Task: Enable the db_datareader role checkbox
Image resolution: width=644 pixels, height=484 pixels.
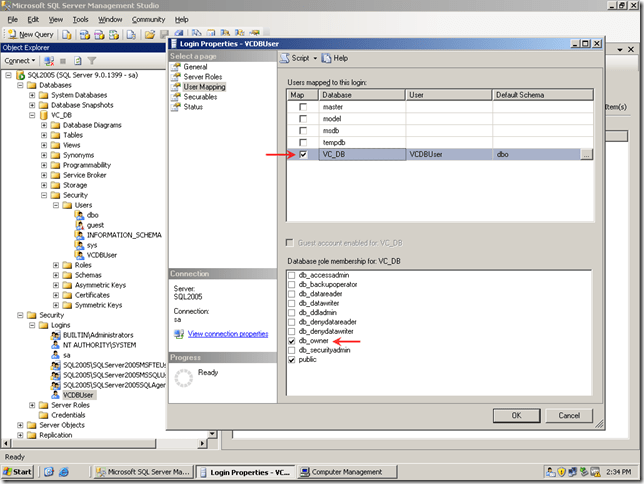Action: pos(292,293)
